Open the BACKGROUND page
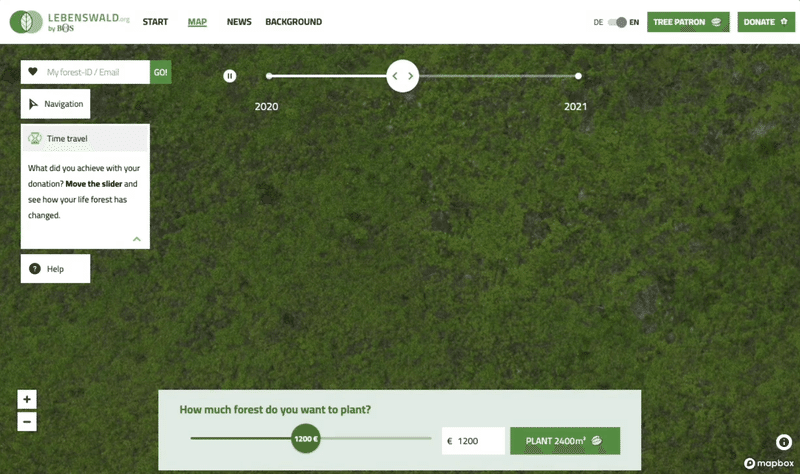This screenshot has height=474, width=800. point(293,22)
